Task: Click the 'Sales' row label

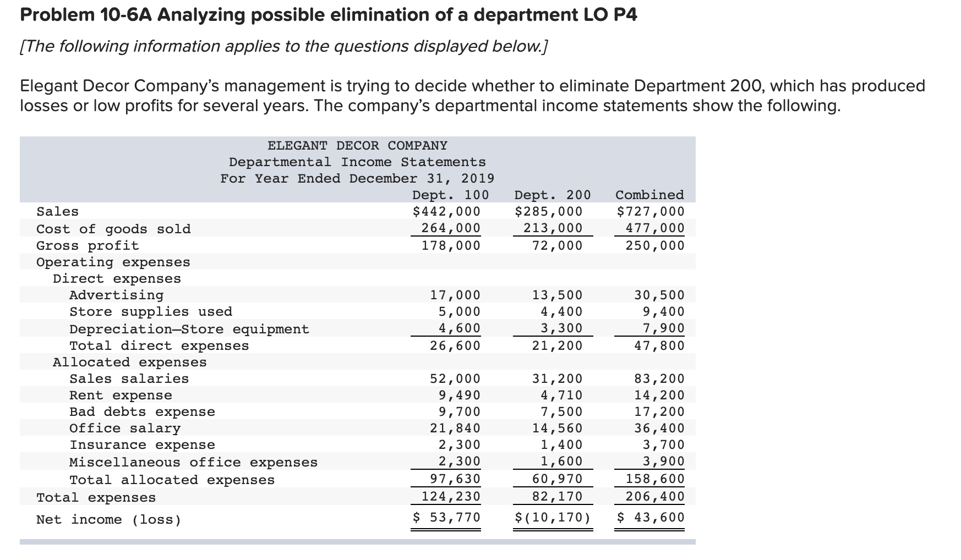Action: [x=57, y=212]
